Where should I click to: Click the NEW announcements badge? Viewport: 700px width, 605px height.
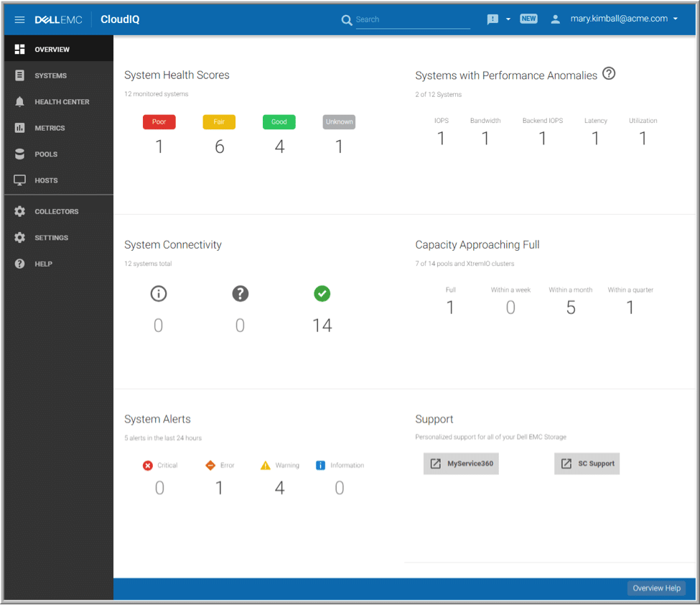[528, 19]
